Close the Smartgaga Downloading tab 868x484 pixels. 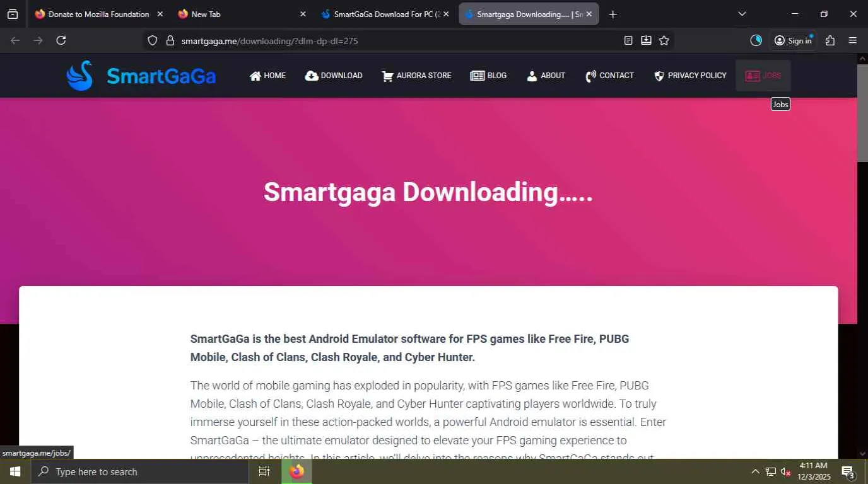(589, 14)
